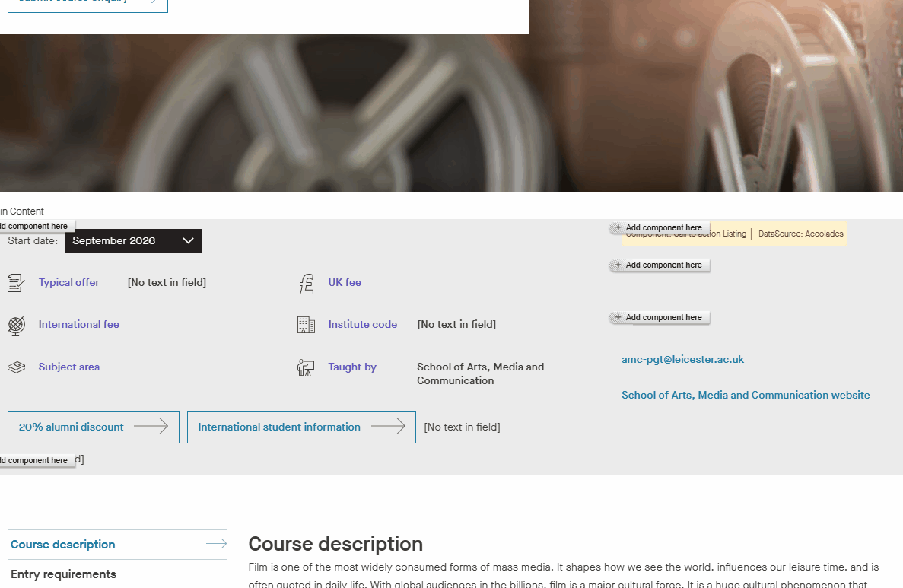Image resolution: width=903 pixels, height=588 pixels.
Task: Click the Typical offer document icon
Action: [x=16, y=281]
